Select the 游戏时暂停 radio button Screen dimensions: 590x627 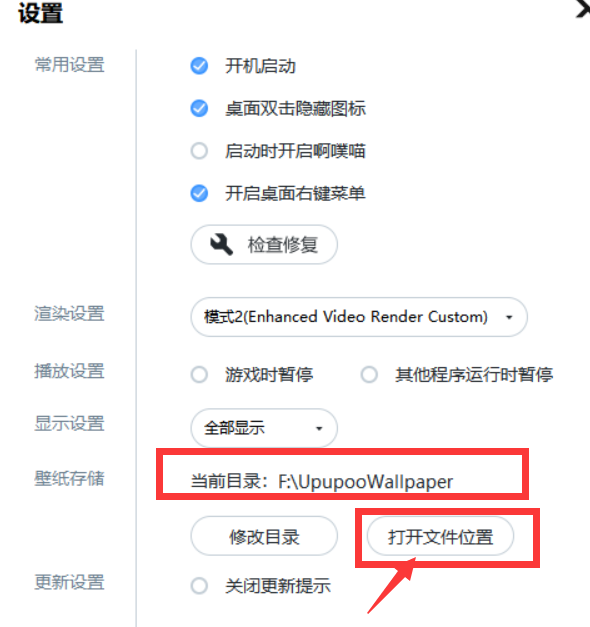point(199,375)
